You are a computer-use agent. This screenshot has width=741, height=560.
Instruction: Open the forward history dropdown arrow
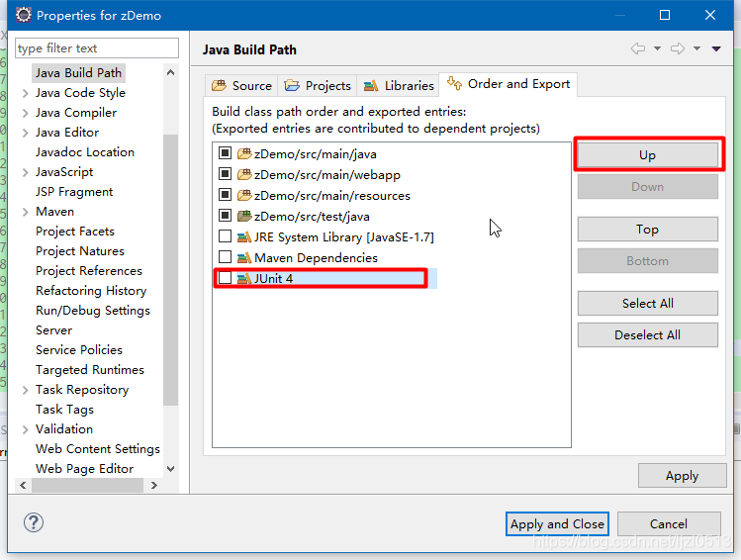(697, 48)
